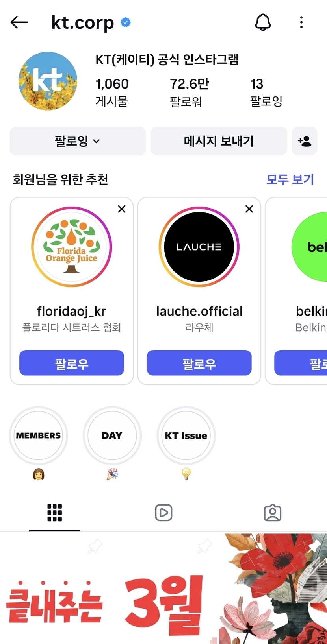Open the KT Issue story highlight

pos(186,436)
